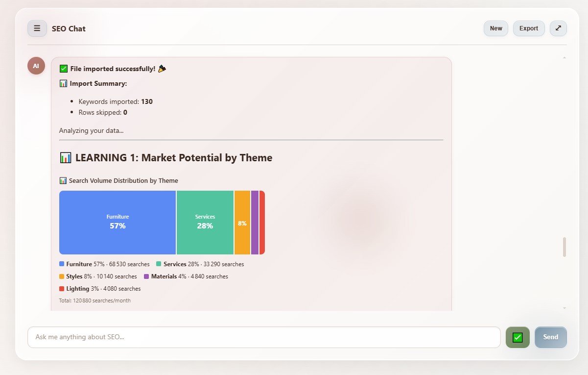Select the orange Styles legend swatch
Viewport: 588px width, 375px height.
tap(62, 276)
